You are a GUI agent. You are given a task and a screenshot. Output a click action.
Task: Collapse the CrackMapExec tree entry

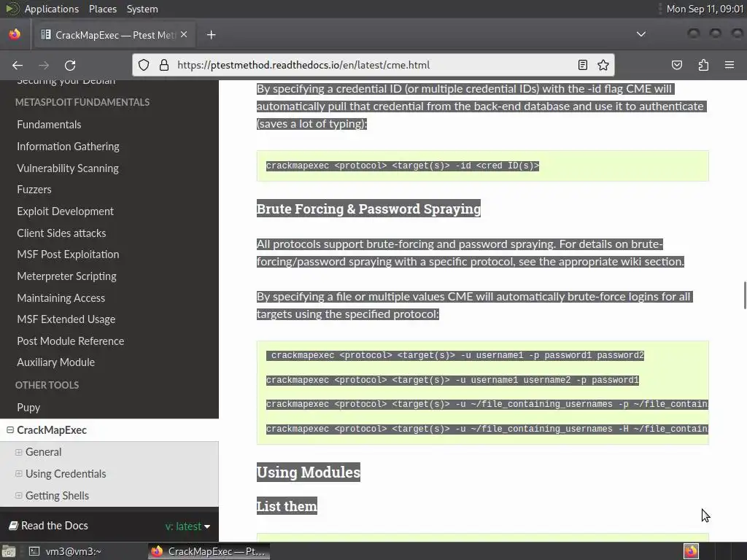pyautogui.click(x=10, y=430)
